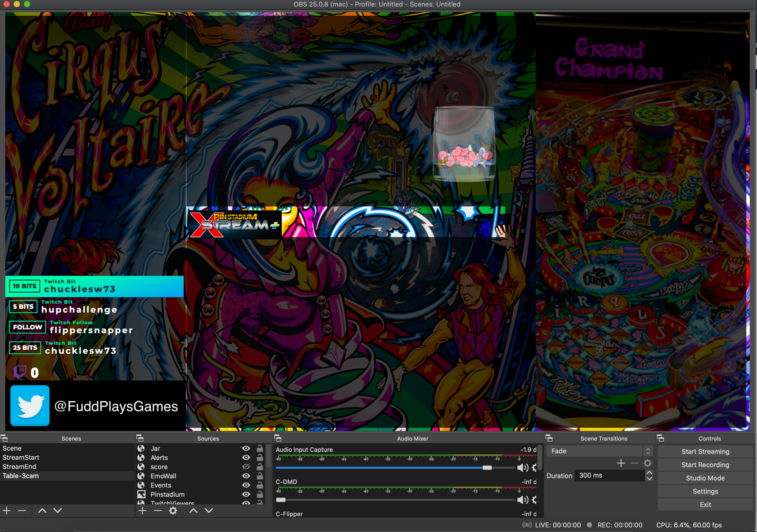This screenshot has height=532, width=757.
Task: Click the REC 00:00:00 status indicator
Action: 614,525
